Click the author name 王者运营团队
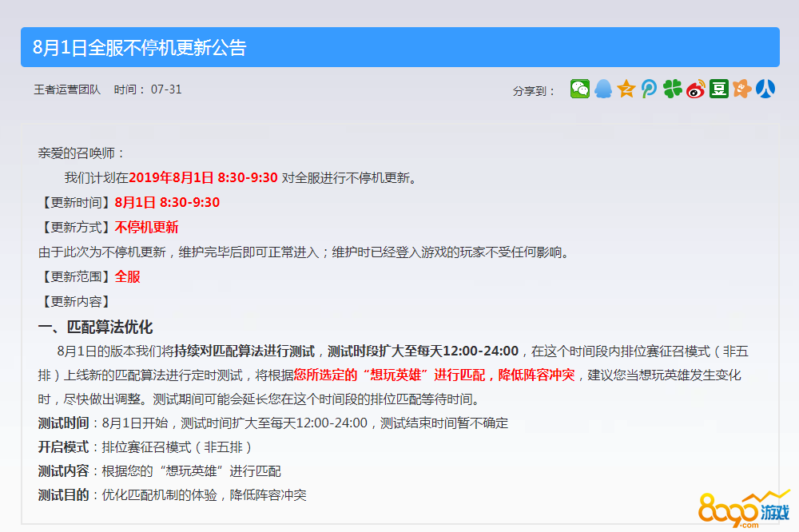Viewport: 799px width, 532px height. 67,89
